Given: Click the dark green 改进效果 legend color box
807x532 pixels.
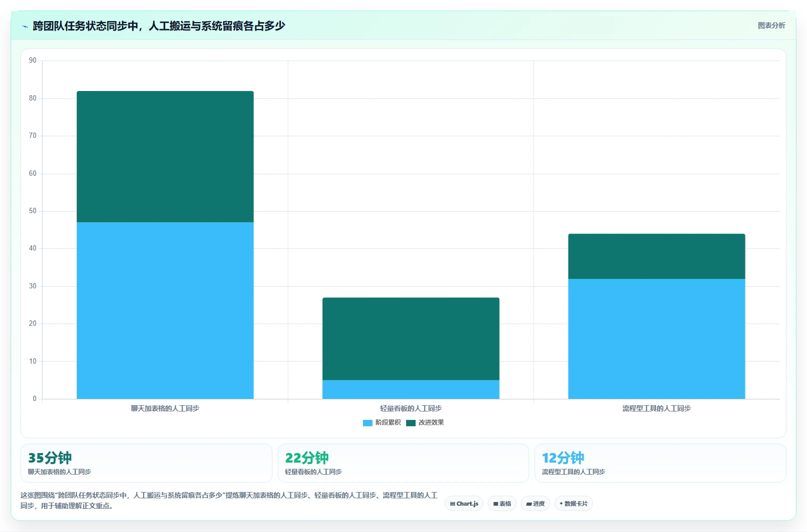Looking at the screenshot, I should (x=411, y=423).
